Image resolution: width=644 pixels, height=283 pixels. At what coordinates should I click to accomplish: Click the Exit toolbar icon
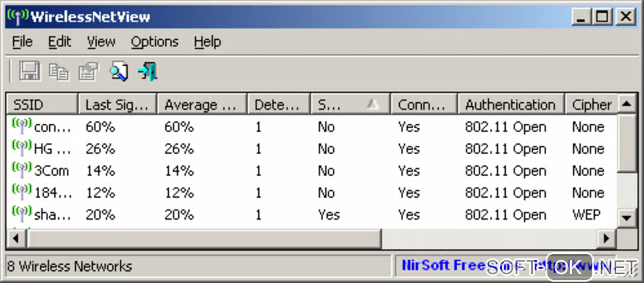[x=148, y=71]
